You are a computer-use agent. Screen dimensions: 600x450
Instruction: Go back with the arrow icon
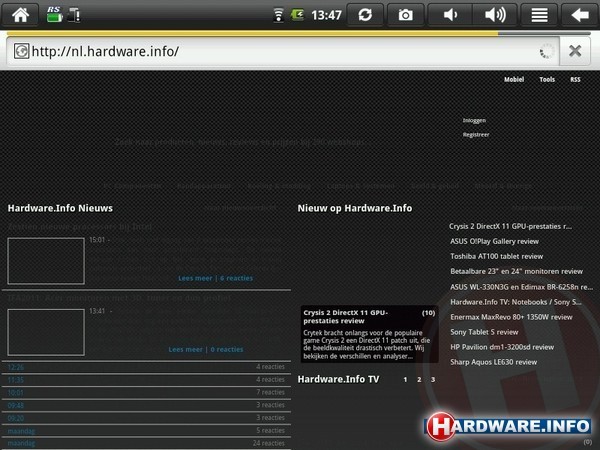point(580,15)
